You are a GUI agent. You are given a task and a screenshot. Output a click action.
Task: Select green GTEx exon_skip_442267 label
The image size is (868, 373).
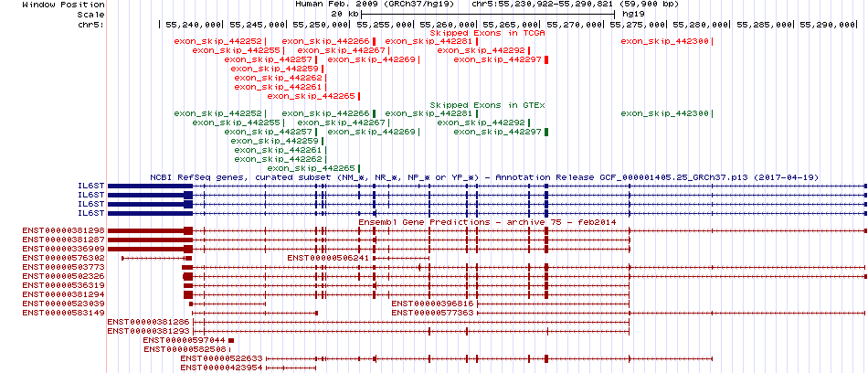tap(342, 123)
